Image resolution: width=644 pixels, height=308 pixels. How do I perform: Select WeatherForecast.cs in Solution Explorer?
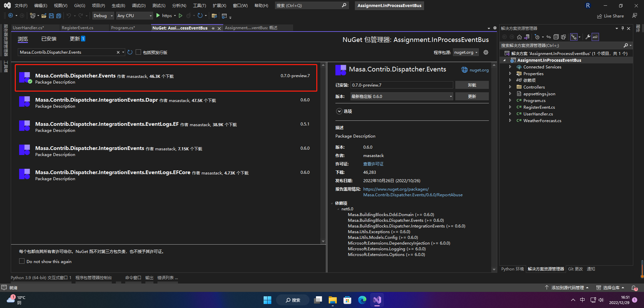point(542,121)
